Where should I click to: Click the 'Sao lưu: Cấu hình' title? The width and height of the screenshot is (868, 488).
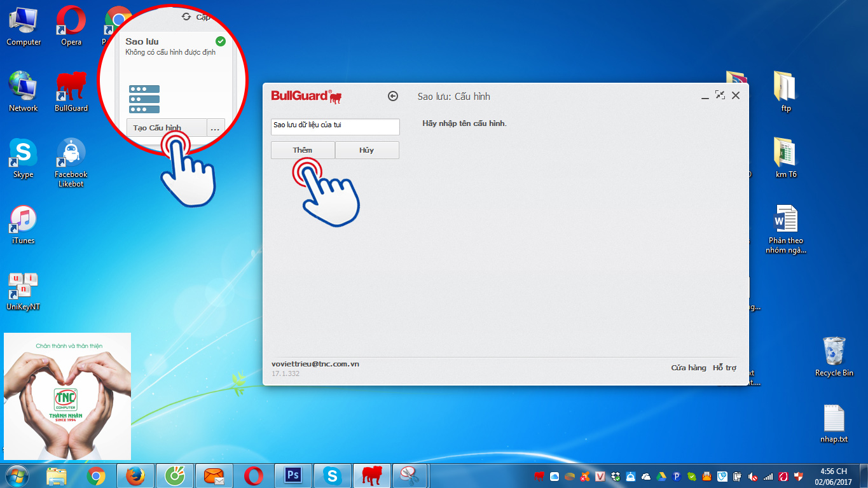pyautogui.click(x=454, y=97)
